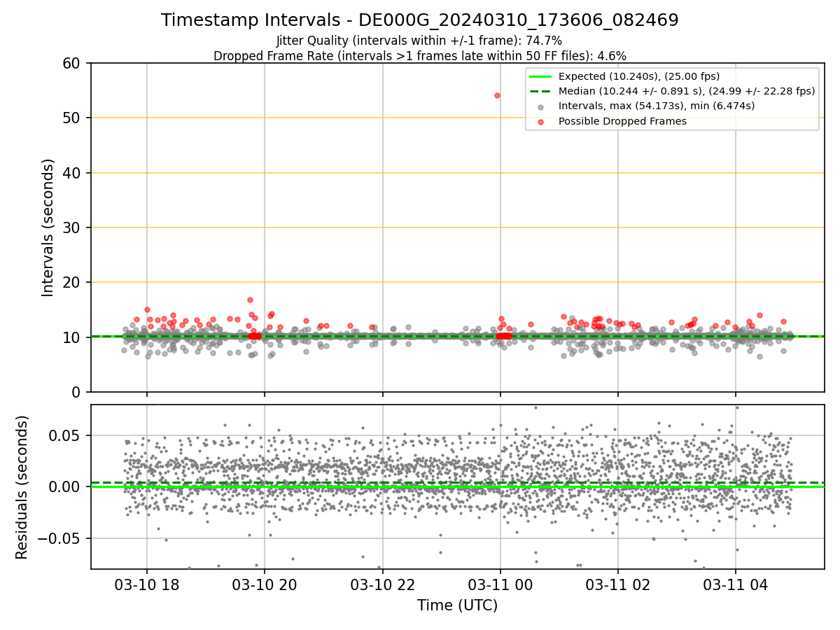Click the 'Dropped Frame Rate' subtitle line

click(420, 55)
